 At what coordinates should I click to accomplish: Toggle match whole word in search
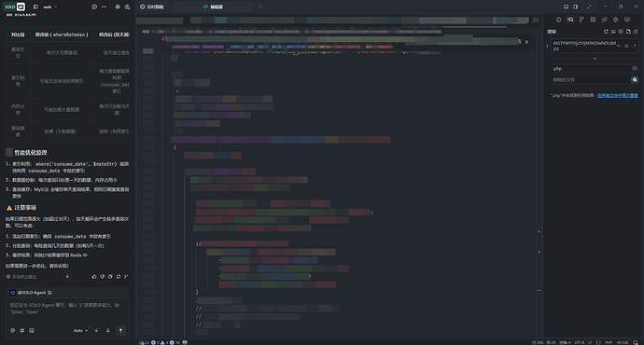point(626,46)
